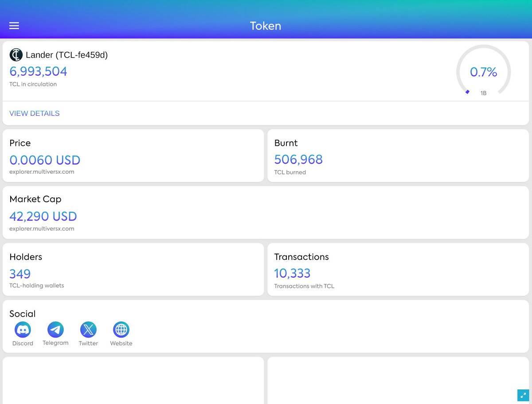
Task: Click the 349 holders value
Action: (x=20, y=274)
